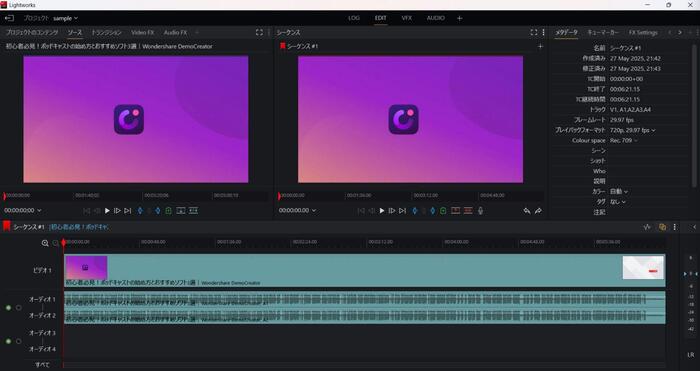Click the source viewer scrub bar

136,196
